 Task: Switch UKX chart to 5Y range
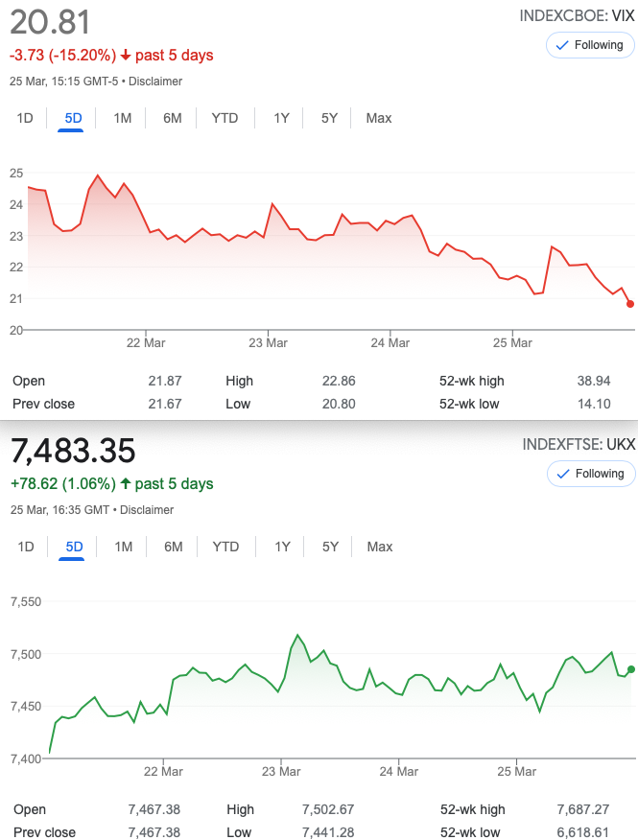330,547
